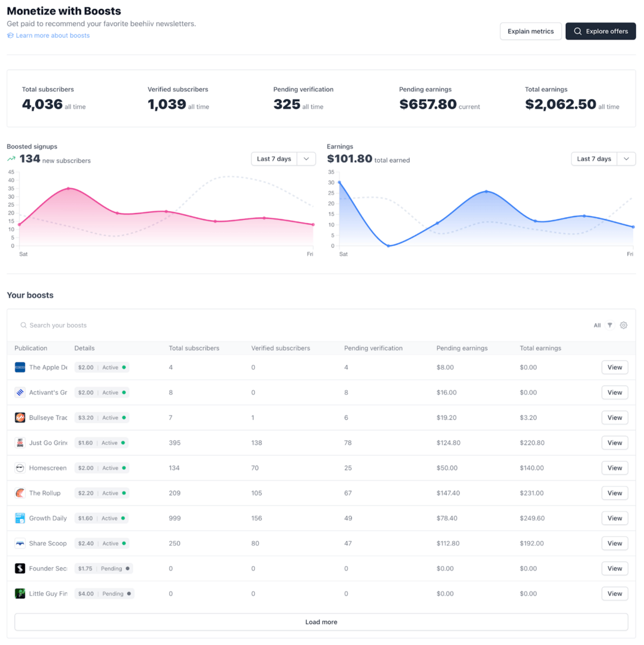The height and width of the screenshot is (645, 644).
Task: Click $2.20 Active badge for The Rollup
Action: [102, 493]
